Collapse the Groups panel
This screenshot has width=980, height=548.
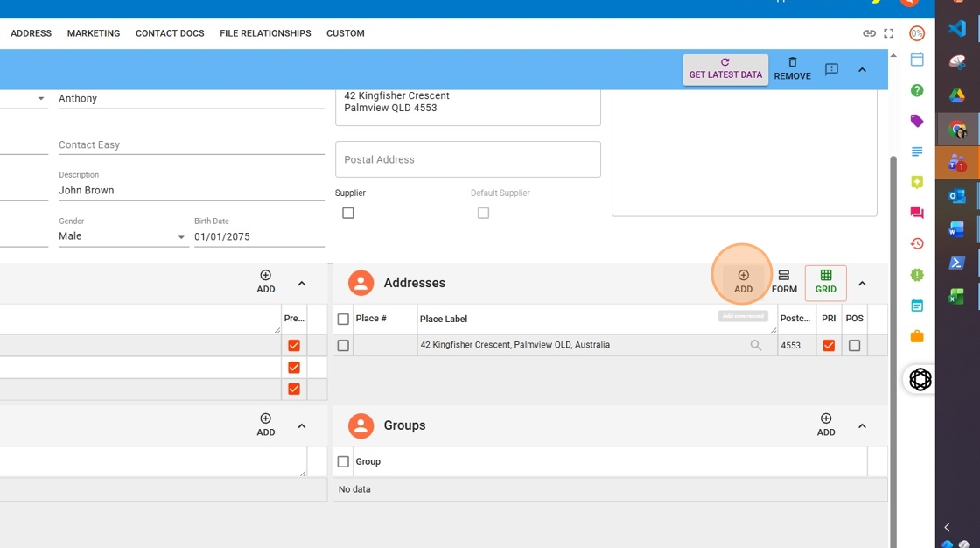click(862, 426)
